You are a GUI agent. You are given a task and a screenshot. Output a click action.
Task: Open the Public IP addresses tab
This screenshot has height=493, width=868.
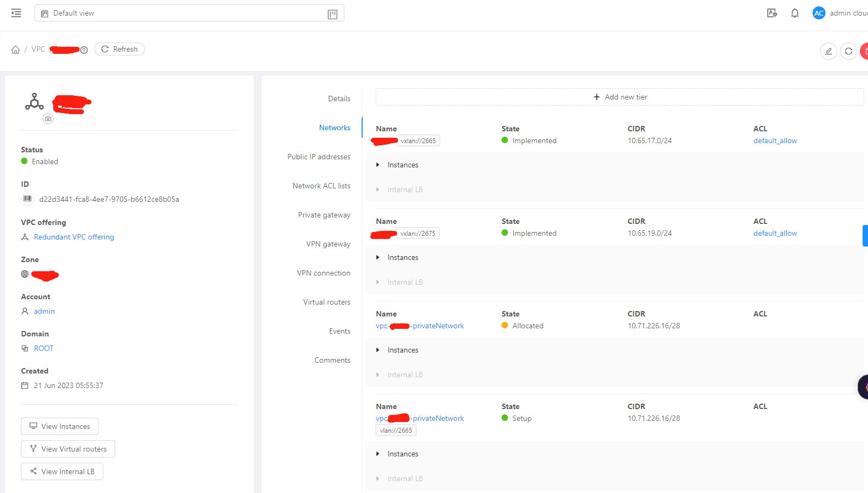coord(319,157)
